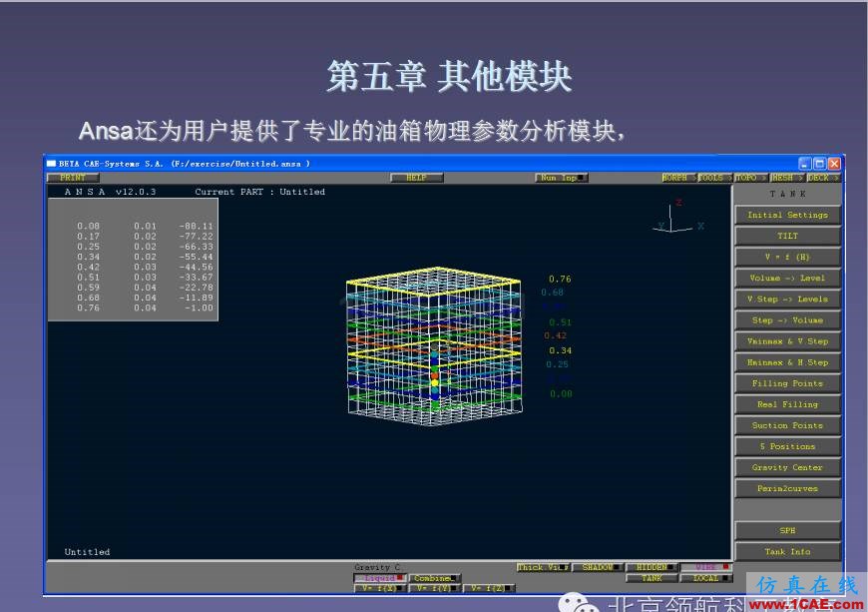Switch to the DECK menu
This screenshot has width=868, height=612.
[822, 178]
